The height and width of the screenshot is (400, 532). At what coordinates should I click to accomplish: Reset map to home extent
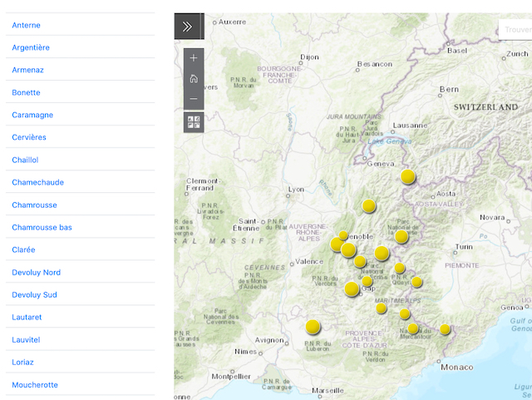(194, 79)
